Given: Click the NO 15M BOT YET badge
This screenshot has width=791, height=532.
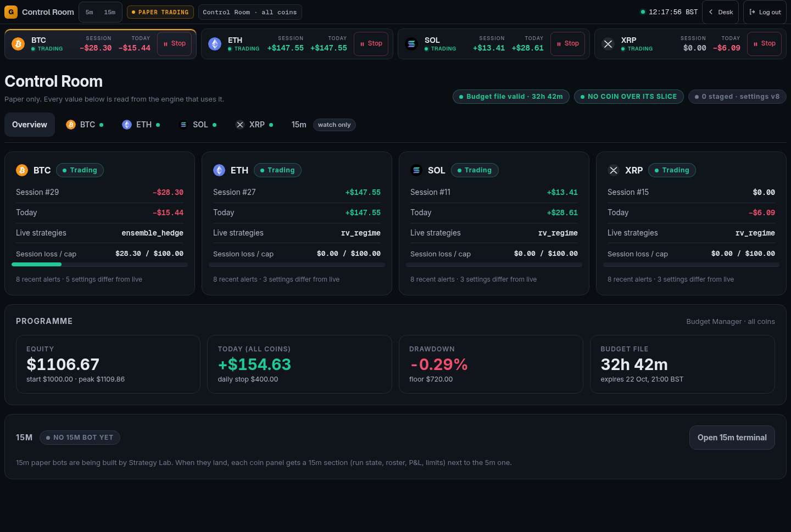Looking at the screenshot, I should (x=80, y=438).
